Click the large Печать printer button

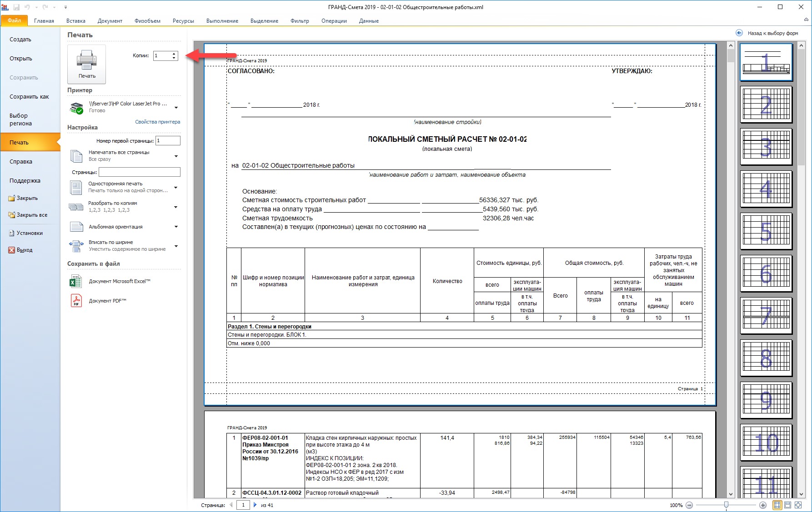tap(86, 64)
